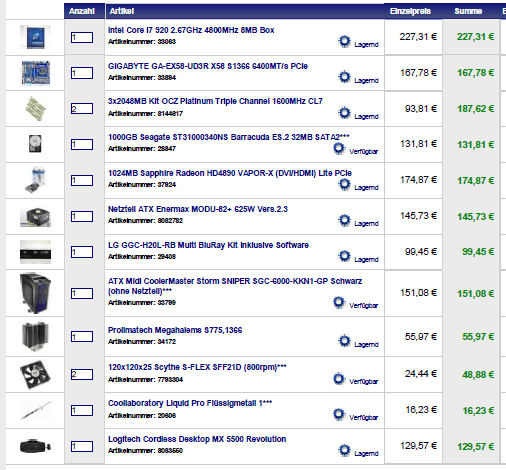Open Intel Core i7 processor thumbnail
506x470 pixels.
tap(35, 37)
